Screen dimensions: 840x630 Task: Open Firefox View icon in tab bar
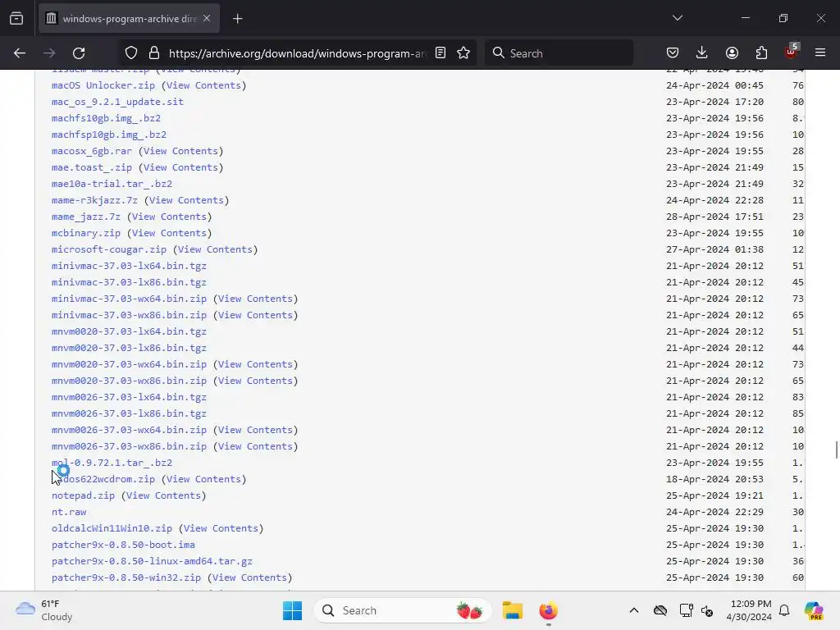click(x=16, y=19)
